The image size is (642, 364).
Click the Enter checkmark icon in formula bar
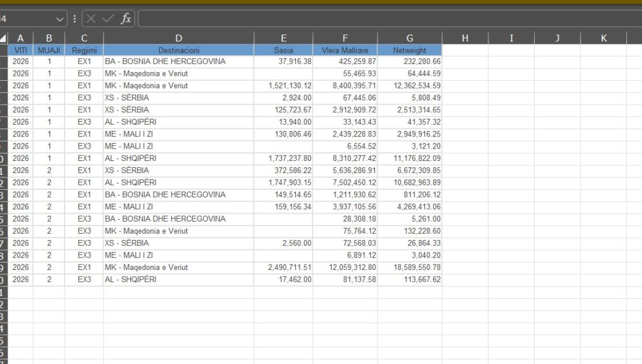108,19
